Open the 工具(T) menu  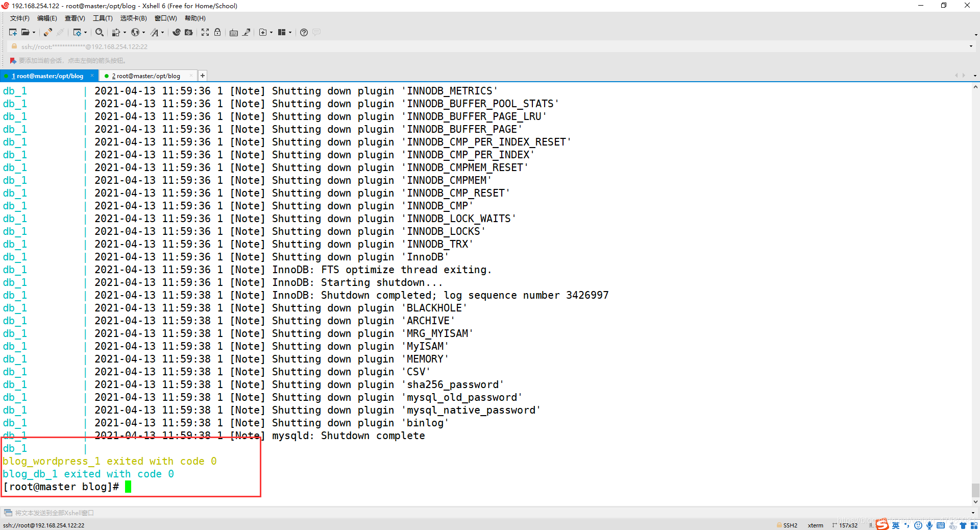point(103,18)
